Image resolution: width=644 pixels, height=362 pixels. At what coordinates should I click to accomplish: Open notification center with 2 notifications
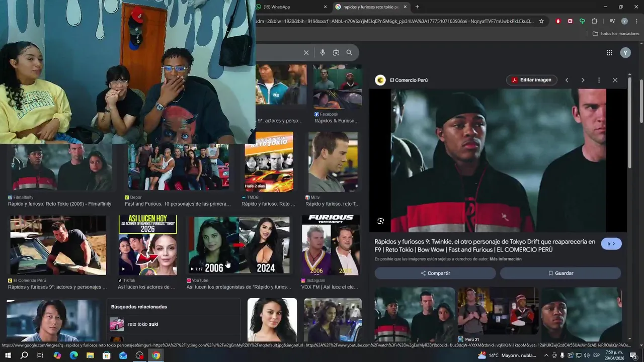633,355
